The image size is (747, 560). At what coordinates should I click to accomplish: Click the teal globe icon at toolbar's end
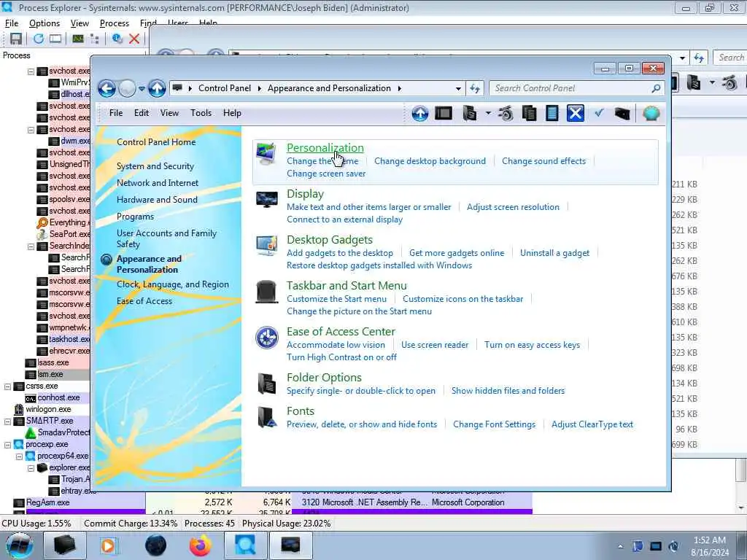pos(651,113)
